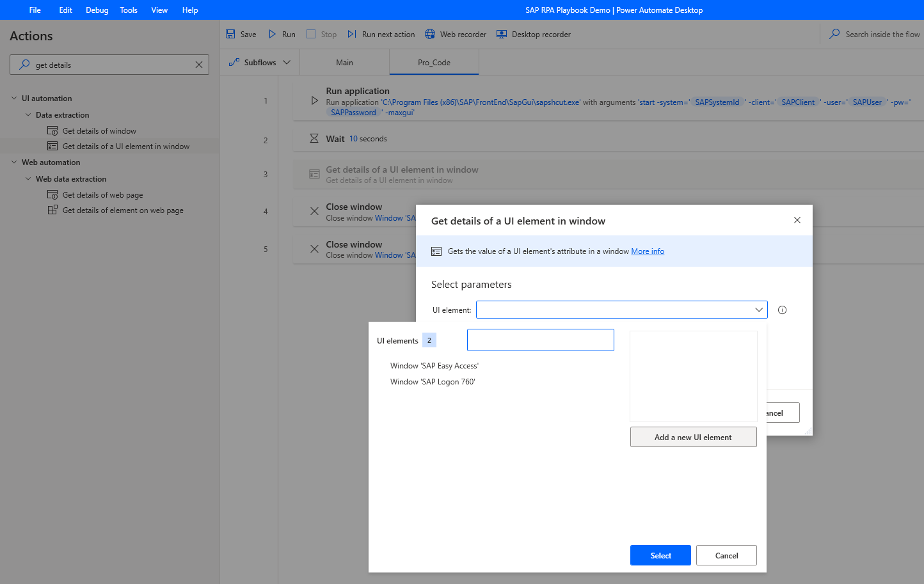Click the Add a new UI element button

pos(693,437)
